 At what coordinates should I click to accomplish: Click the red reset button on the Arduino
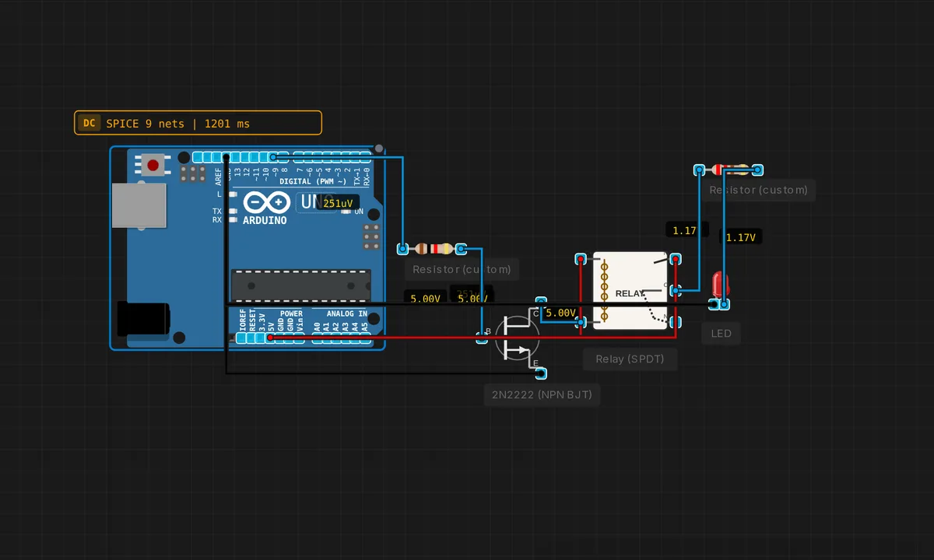153,165
